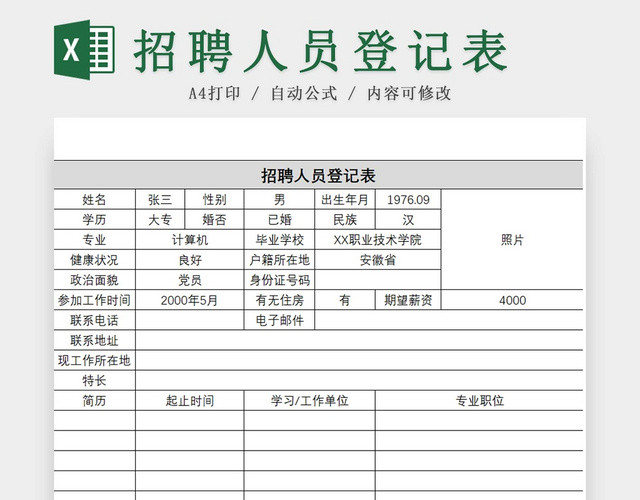This screenshot has height=500, width=640.
Task: Click the 张三 name cell
Action: coord(160,200)
